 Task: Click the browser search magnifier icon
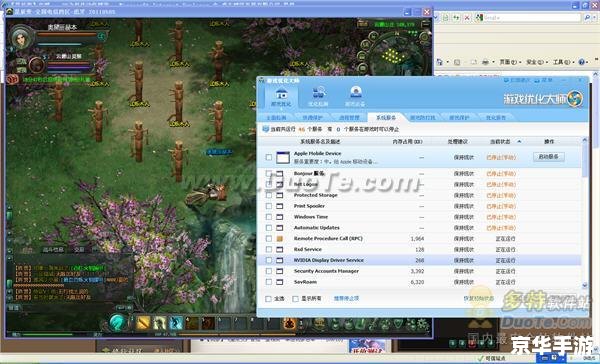click(x=587, y=18)
